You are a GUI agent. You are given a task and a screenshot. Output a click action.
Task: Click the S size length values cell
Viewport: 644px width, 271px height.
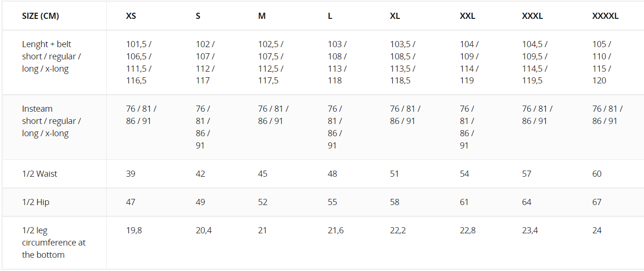[x=205, y=62]
